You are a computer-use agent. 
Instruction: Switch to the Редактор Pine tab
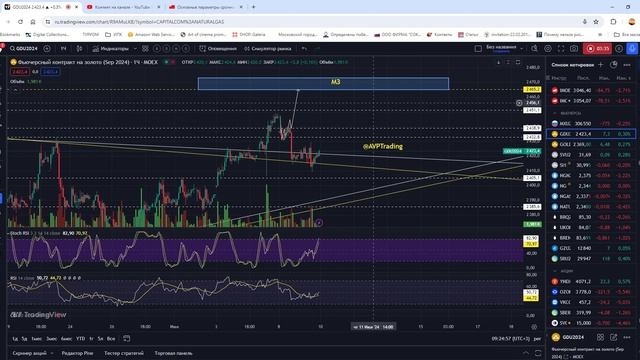point(77,353)
